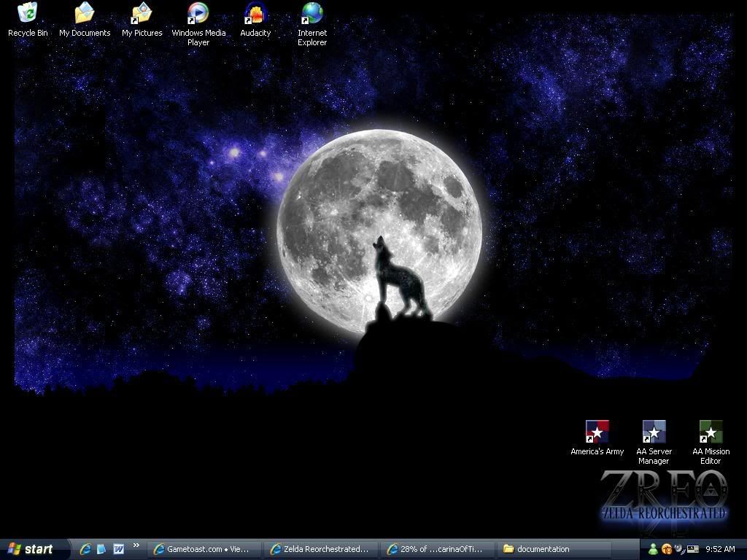Screen dimensions: 747x560
Task: Open the 28% download progress window
Action: pos(438,549)
